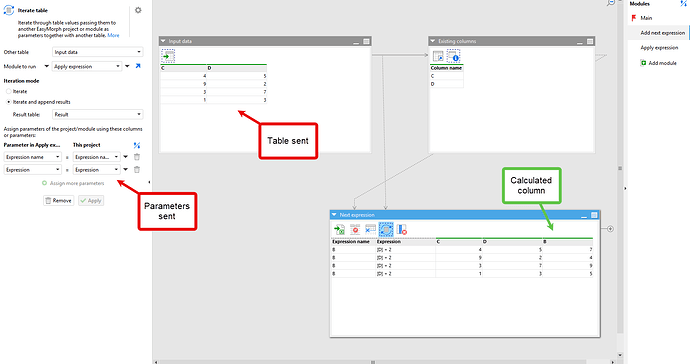Screen dimensions: 690x364
Task: Select the remove-column action icon in Next expression
Action: click(401, 229)
